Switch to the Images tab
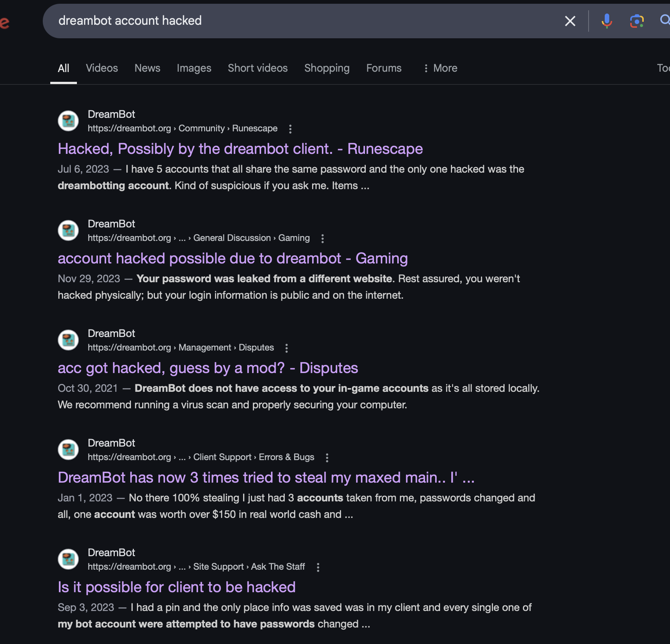Image resolution: width=670 pixels, height=644 pixels. pyautogui.click(x=194, y=68)
